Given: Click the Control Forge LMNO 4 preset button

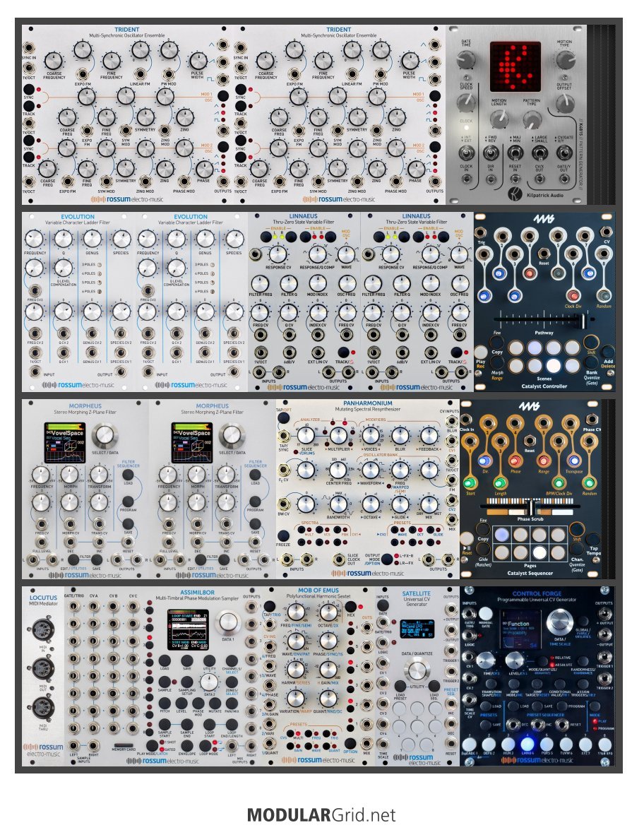Looking at the screenshot, I should click(x=527, y=743).
